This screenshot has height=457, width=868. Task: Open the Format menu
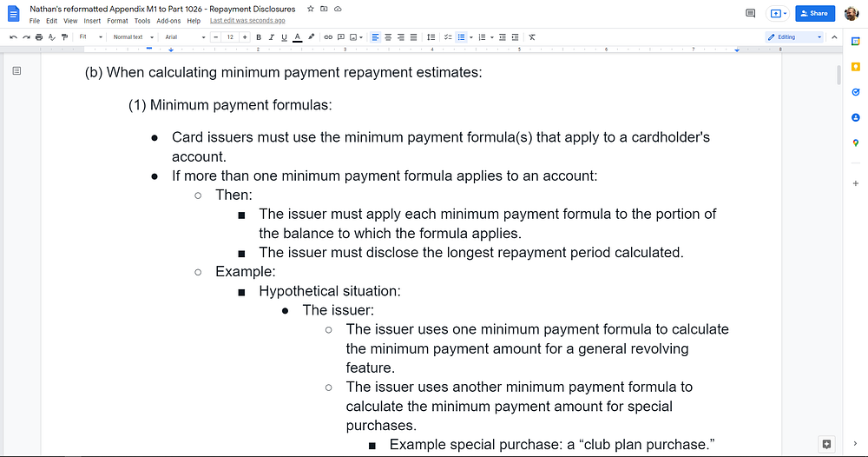point(117,21)
